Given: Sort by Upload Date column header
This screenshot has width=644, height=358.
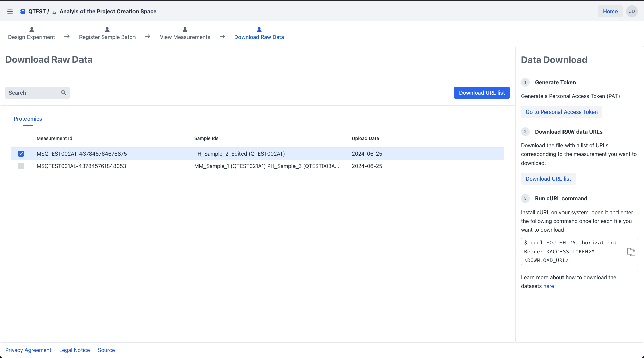Looking at the screenshot, I should pos(365,138).
